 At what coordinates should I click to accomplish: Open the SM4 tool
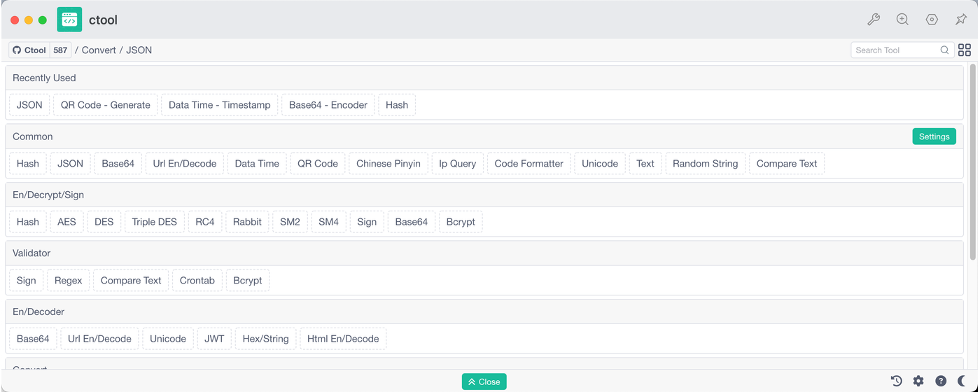[328, 222]
